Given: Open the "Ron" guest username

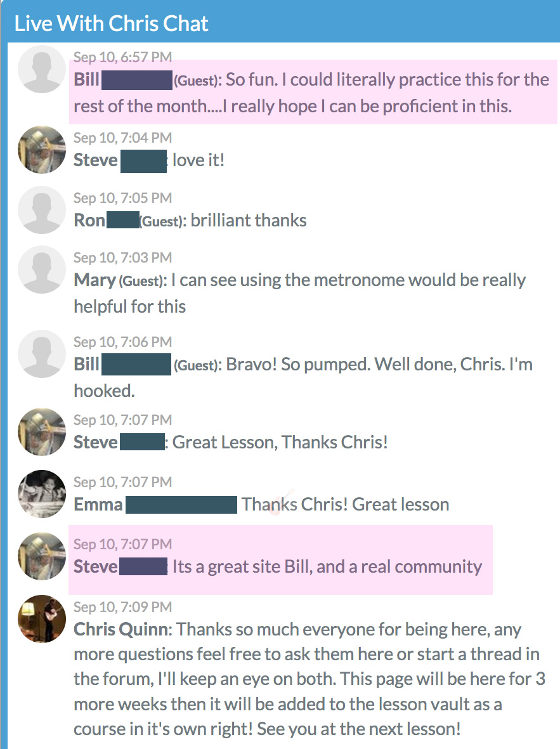Looking at the screenshot, I should point(89,221).
